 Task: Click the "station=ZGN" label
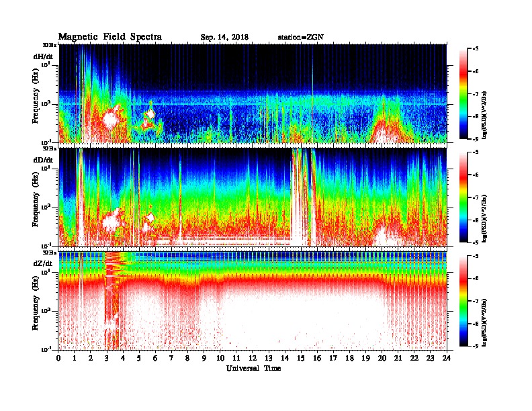click(x=301, y=38)
